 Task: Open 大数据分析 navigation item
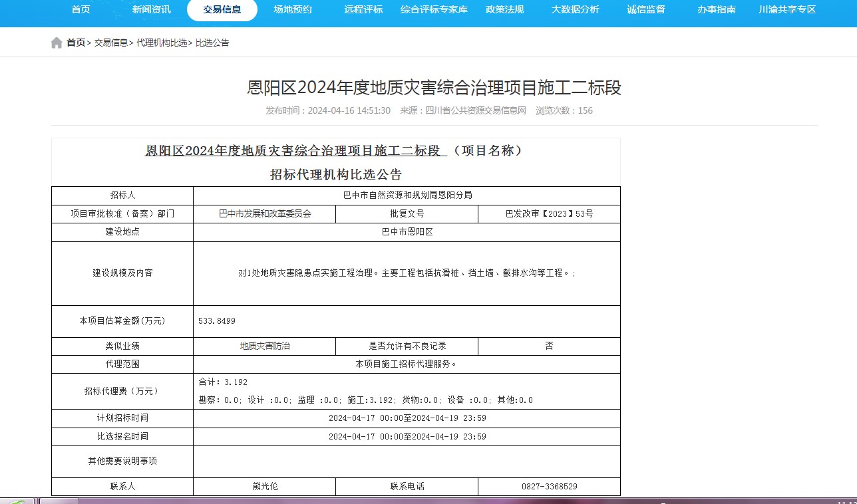tap(575, 10)
